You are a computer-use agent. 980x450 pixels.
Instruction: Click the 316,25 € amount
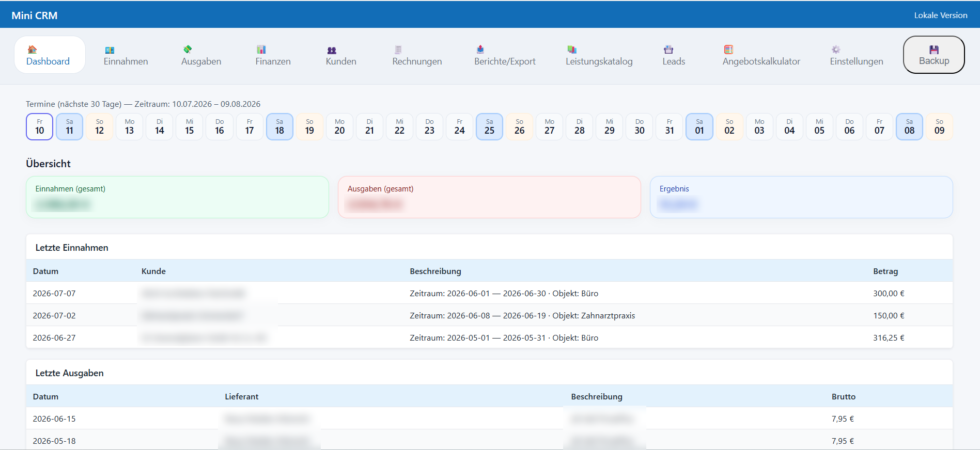(x=889, y=337)
